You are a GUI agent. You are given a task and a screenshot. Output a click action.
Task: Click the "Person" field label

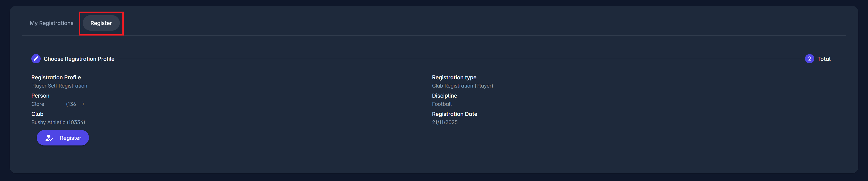(x=40, y=96)
